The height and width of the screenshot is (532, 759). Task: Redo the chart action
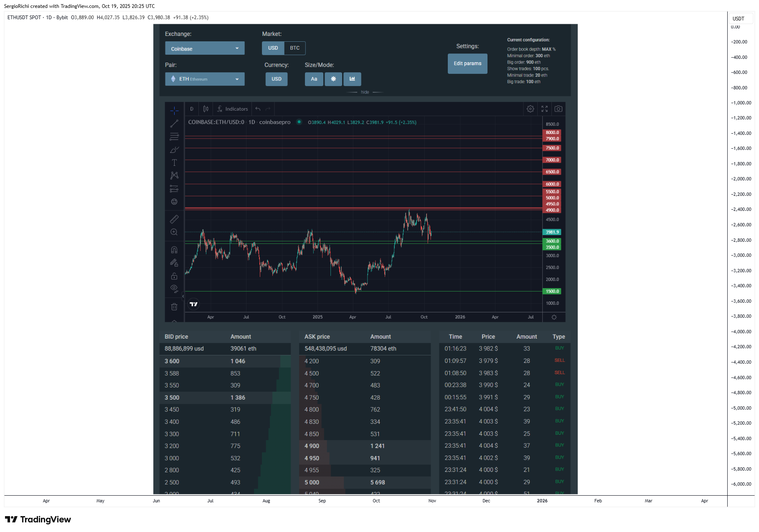point(268,109)
